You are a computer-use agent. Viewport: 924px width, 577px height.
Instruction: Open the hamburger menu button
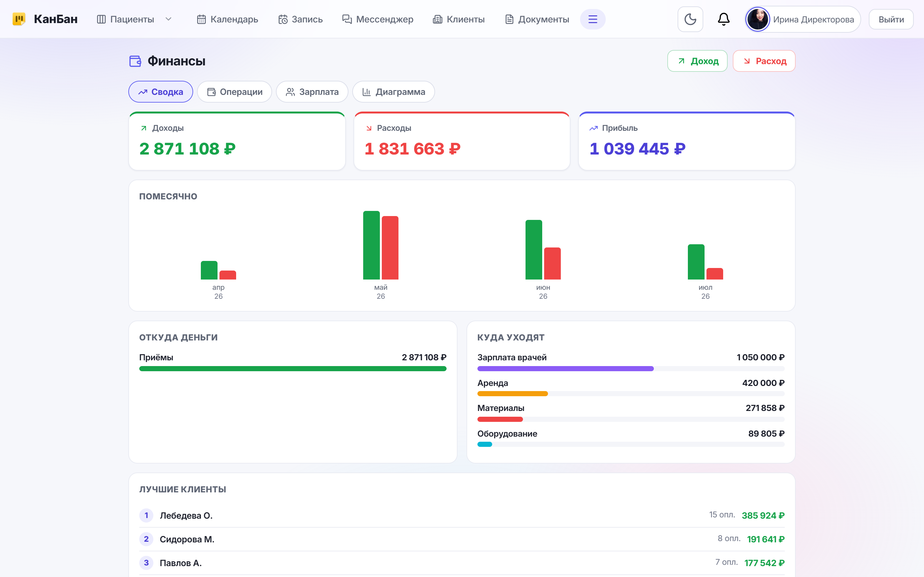point(593,19)
